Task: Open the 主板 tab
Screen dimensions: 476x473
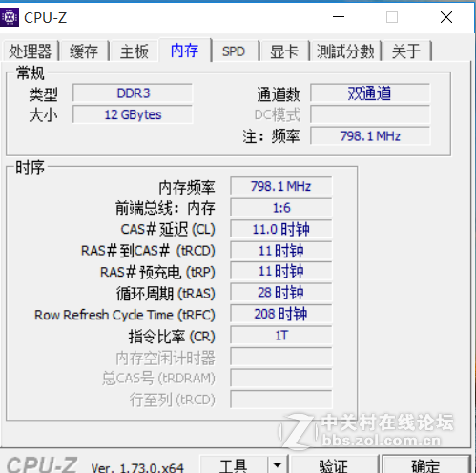Action: point(135,51)
